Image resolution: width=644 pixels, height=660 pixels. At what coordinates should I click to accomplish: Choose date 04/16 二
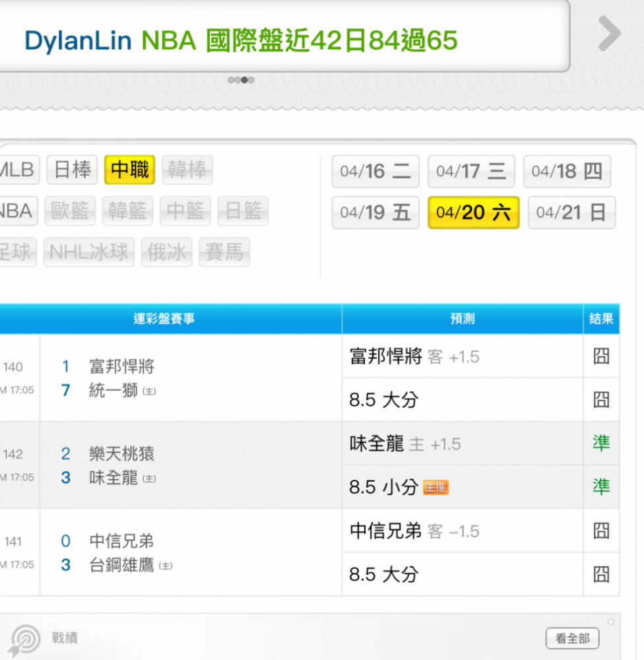tap(375, 172)
